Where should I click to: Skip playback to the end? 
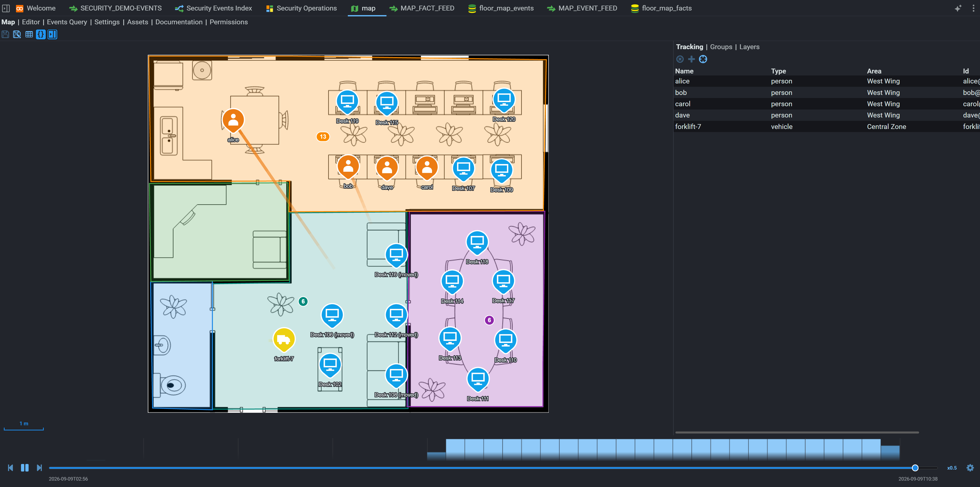(39, 468)
